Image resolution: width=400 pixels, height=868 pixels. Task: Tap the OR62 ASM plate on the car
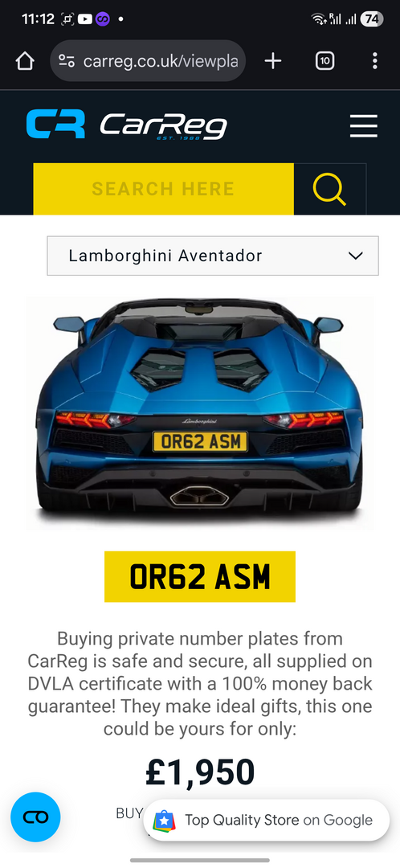pyautogui.click(x=200, y=442)
